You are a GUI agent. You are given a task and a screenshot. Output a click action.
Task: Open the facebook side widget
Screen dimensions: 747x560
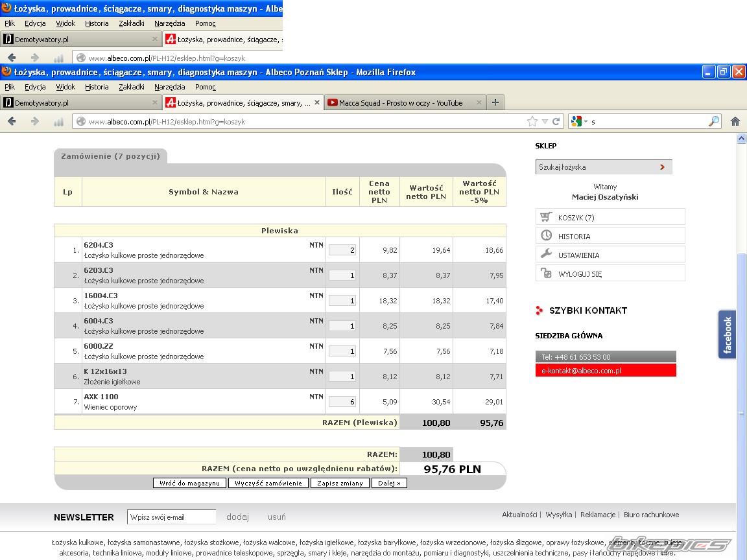pyautogui.click(x=727, y=334)
